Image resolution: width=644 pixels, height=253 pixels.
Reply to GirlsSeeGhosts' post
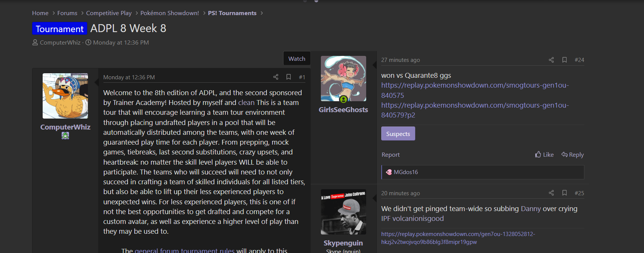(x=572, y=154)
